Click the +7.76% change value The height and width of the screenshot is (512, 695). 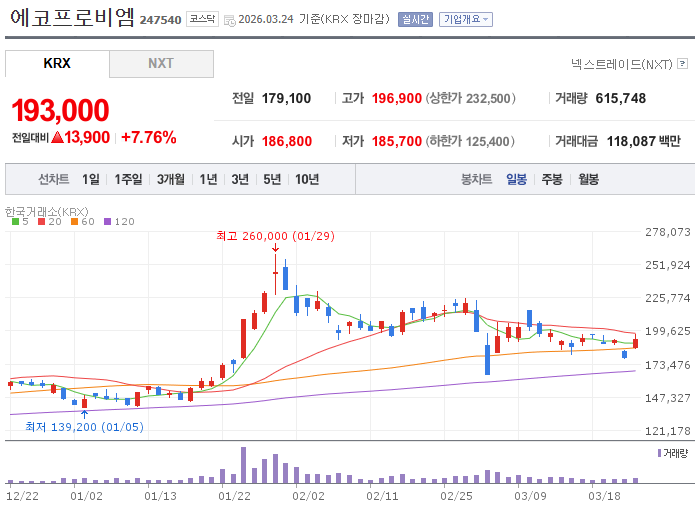tap(148, 137)
